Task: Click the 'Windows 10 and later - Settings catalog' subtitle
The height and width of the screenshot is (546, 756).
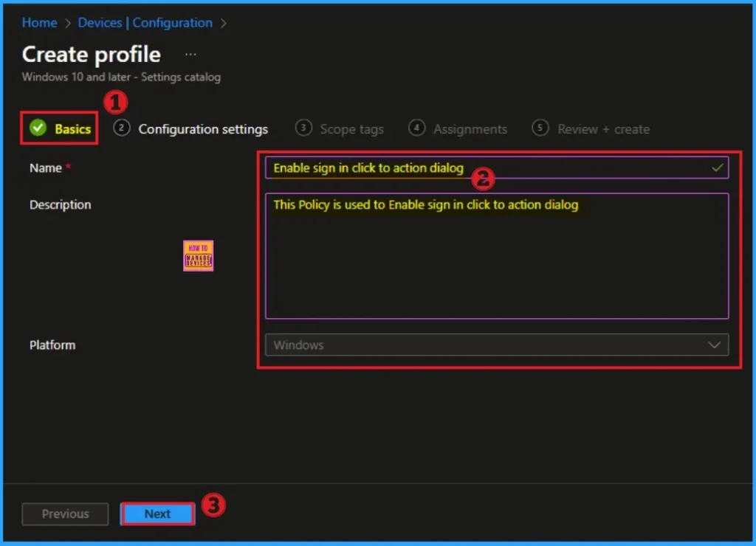Action: (121, 77)
